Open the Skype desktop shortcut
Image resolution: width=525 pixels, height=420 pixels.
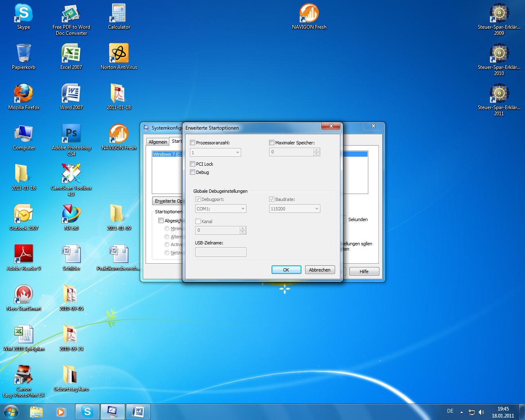pyautogui.click(x=23, y=16)
